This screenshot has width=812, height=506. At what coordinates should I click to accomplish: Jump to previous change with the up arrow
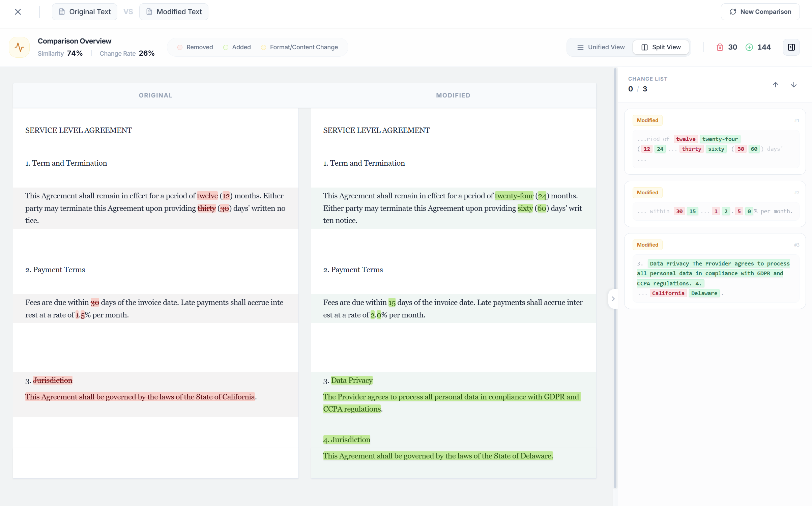775,84
